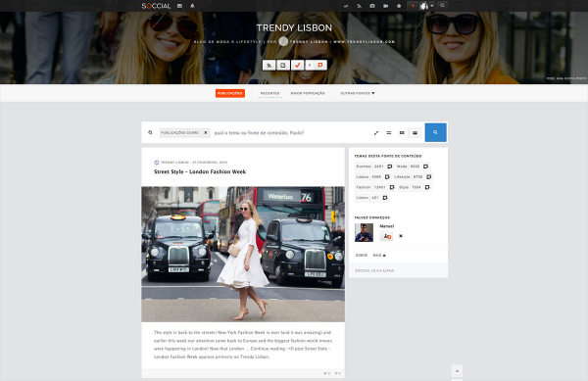Open notifications bell icon in top bar

pos(192,6)
